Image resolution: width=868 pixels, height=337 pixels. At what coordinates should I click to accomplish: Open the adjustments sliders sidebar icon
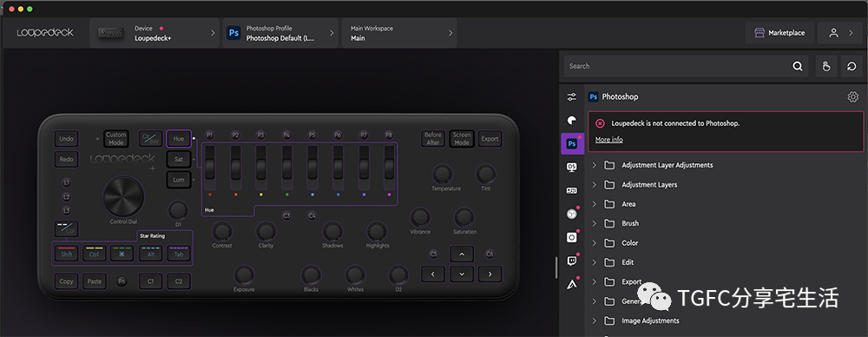point(572,97)
